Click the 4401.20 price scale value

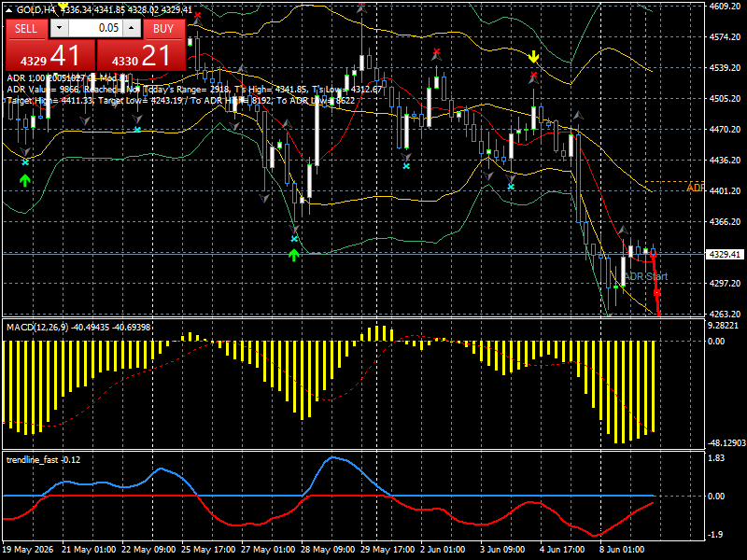[725, 191]
